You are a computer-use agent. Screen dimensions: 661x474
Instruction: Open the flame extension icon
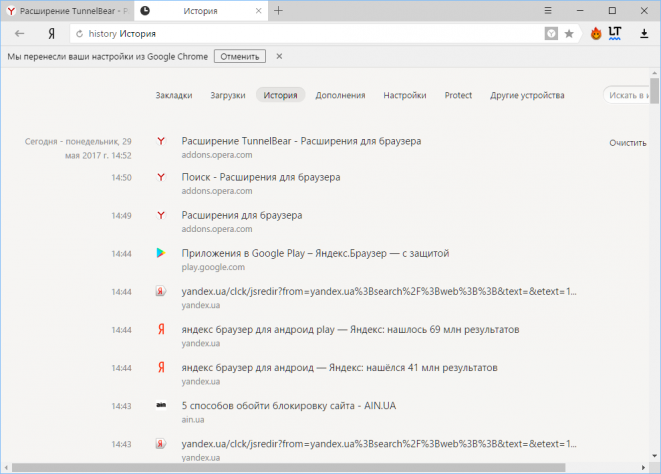(x=596, y=34)
